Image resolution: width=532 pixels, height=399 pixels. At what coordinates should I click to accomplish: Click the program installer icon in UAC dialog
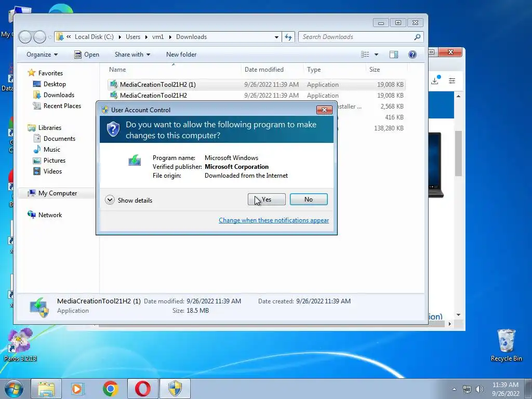coord(135,160)
